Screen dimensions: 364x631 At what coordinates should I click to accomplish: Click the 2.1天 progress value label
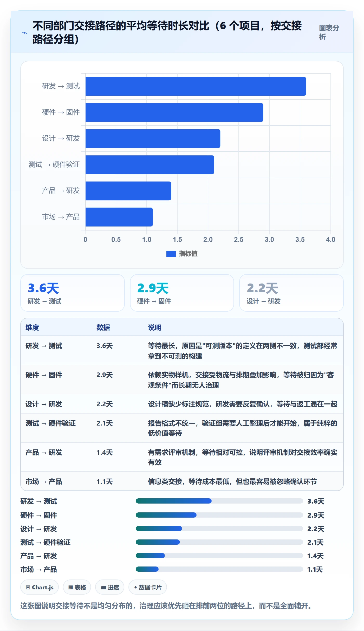315,542
